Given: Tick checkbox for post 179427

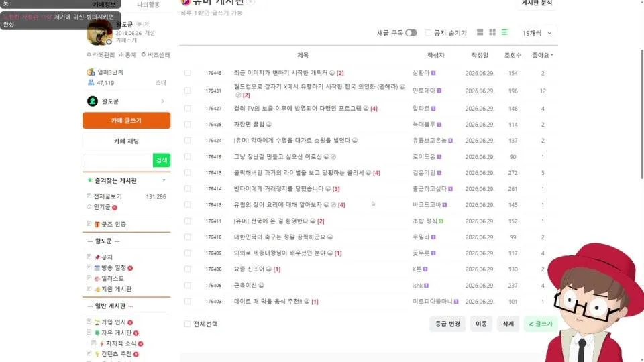Looking at the screenshot, I should (x=188, y=108).
